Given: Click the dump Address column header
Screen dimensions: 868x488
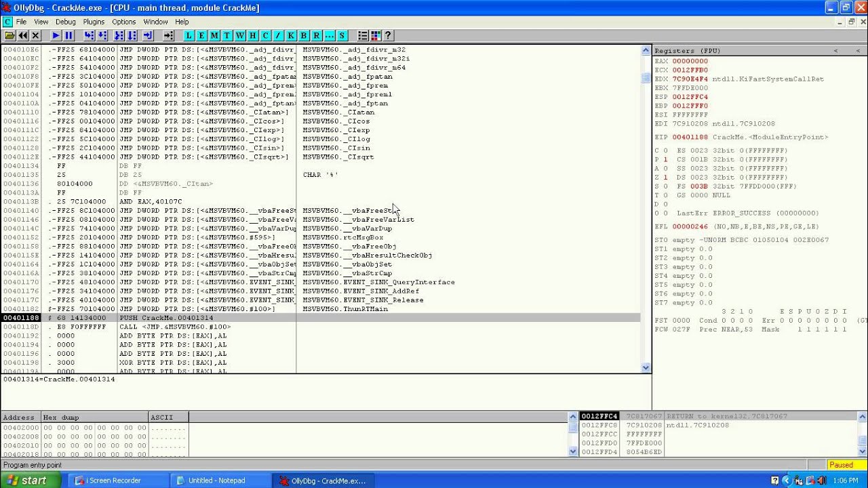Looking at the screenshot, I should click(x=20, y=418).
